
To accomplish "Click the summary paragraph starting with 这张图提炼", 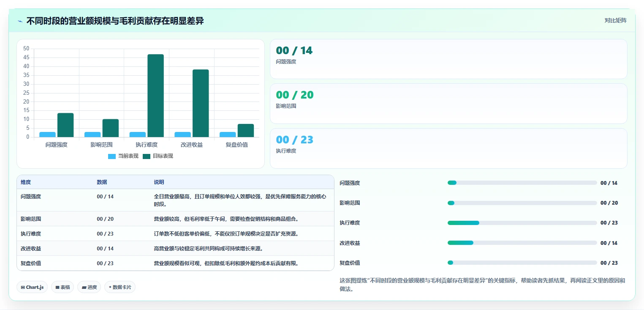I will 482,285.
